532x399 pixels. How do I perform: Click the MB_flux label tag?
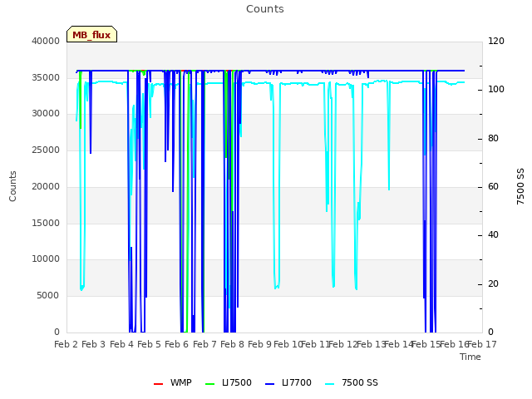point(91,34)
